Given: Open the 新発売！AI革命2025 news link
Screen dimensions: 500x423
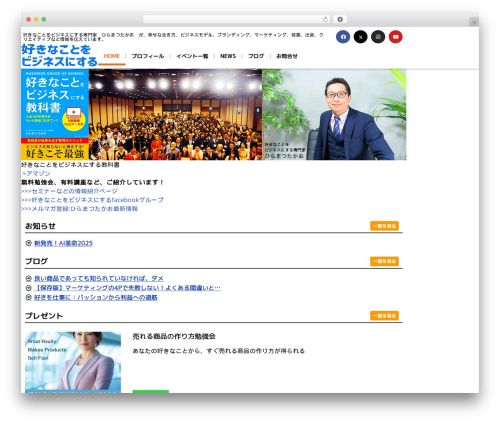Looking at the screenshot, I should 63,243.
